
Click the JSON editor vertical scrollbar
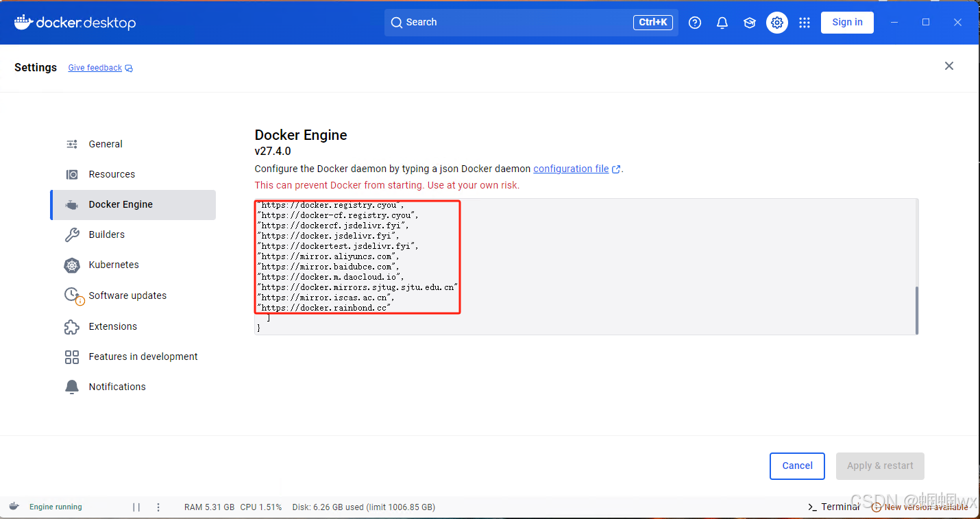916,309
